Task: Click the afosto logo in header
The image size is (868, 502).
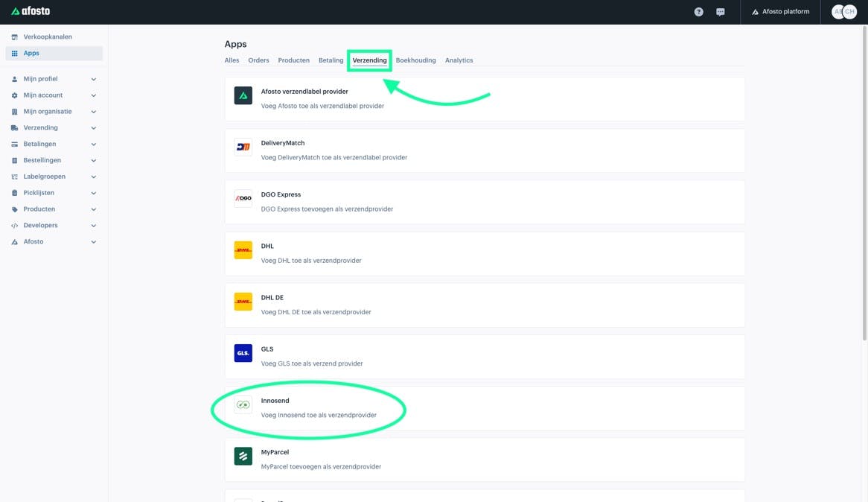Action: 31,11
